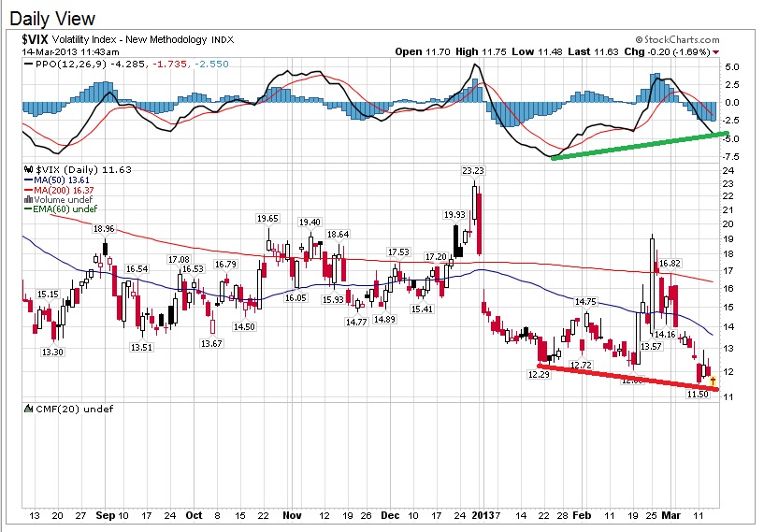Click the 13.67 low price label

(x=211, y=344)
